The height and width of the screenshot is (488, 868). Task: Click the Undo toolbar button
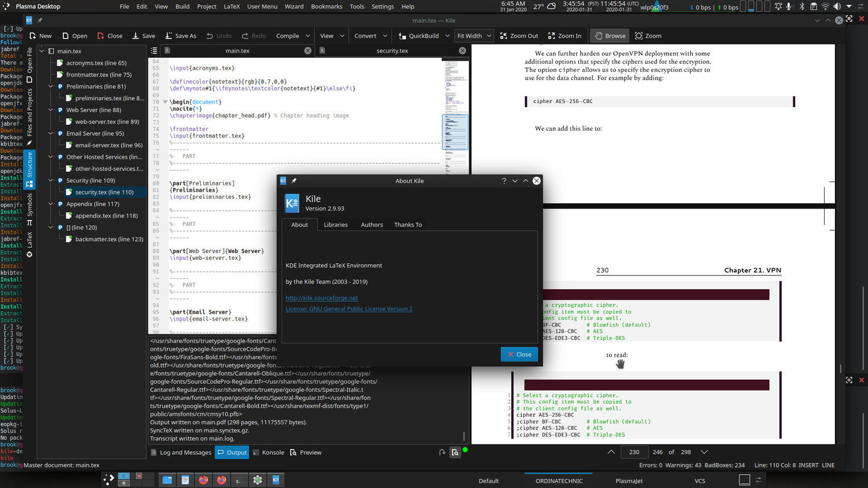click(x=219, y=36)
